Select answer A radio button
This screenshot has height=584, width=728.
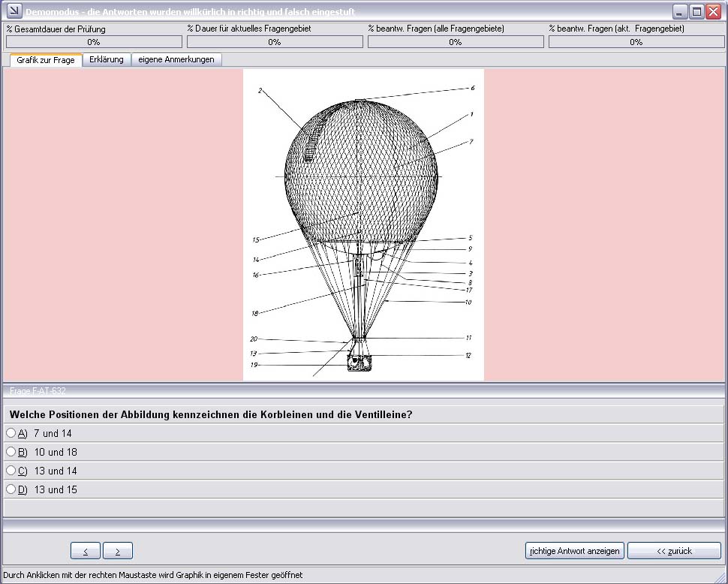(x=11, y=433)
